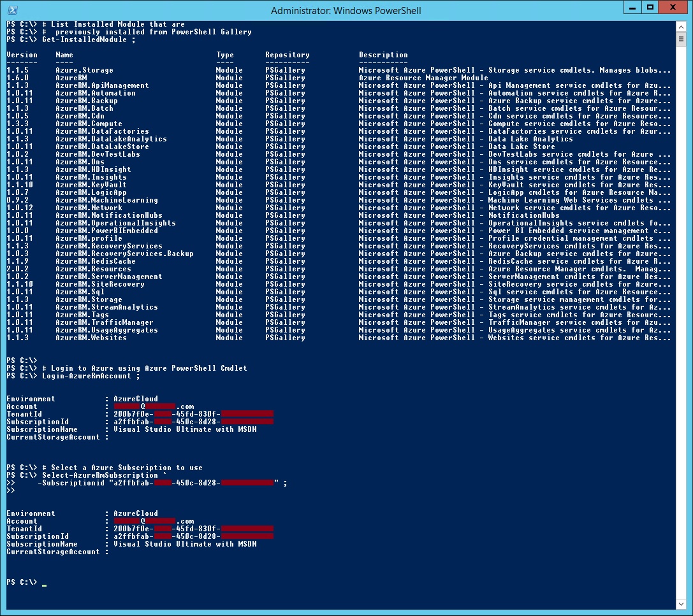Select the AzureRM.Resources module name
693x616 pixels.
pos(93,269)
